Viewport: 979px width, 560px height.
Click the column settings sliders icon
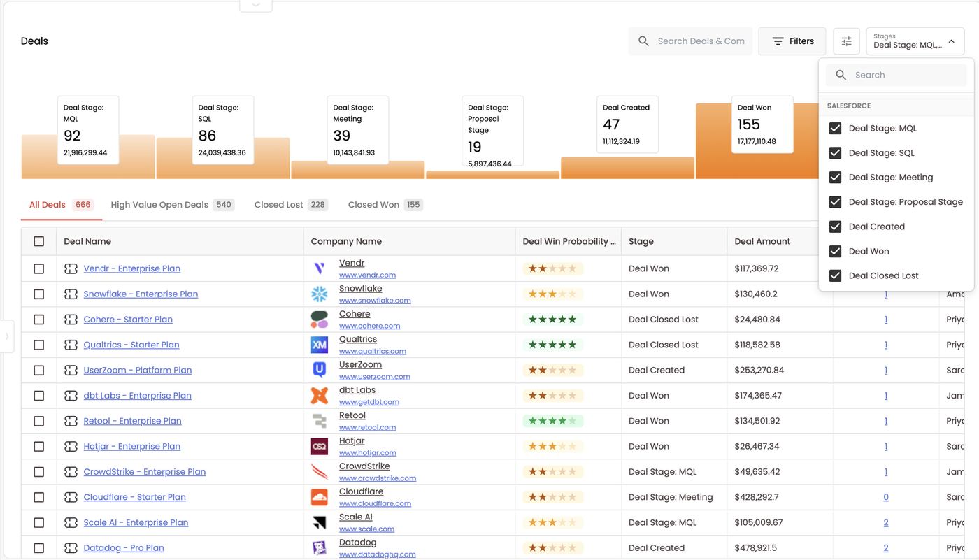click(846, 41)
